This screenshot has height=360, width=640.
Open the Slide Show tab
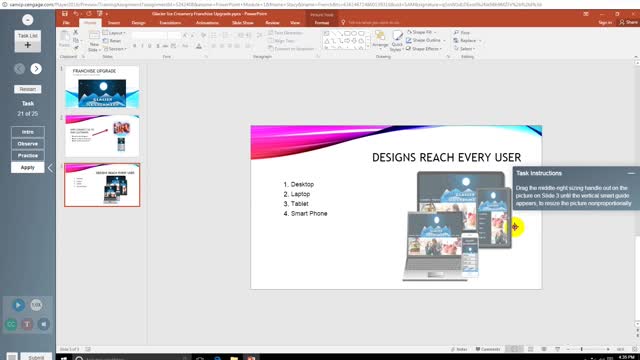pos(243,23)
